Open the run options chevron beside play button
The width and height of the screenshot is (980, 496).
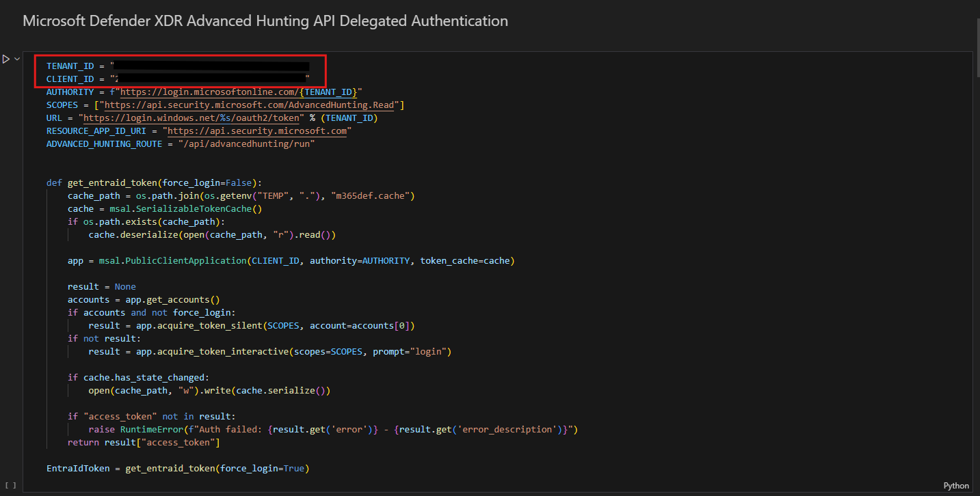[x=17, y=59]
